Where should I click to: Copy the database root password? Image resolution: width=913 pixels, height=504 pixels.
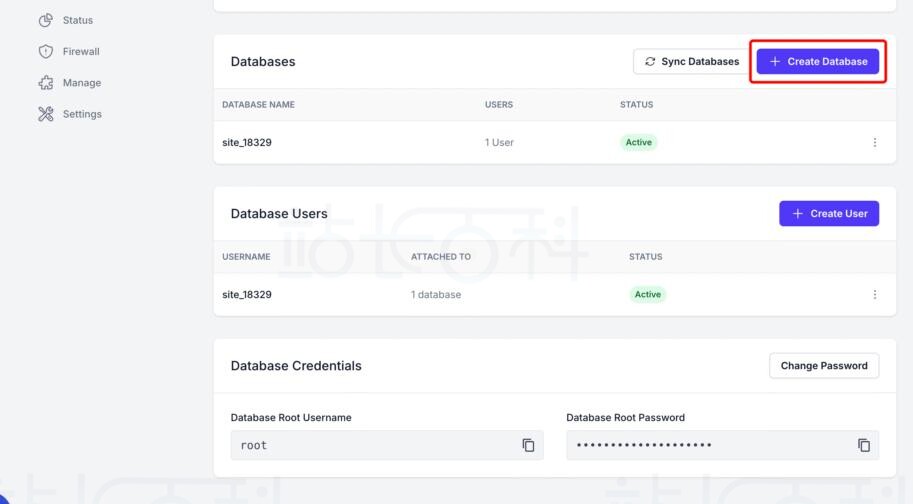coord(864,445)
